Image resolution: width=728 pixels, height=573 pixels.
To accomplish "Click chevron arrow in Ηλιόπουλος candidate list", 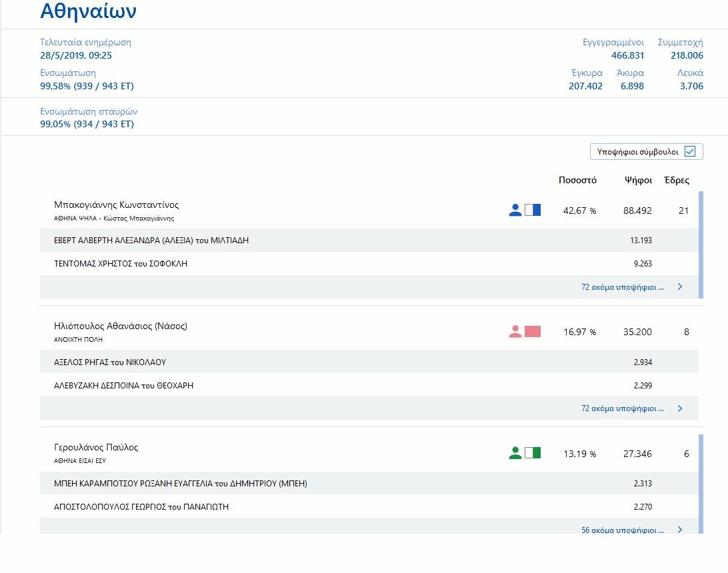I will 680,408.
